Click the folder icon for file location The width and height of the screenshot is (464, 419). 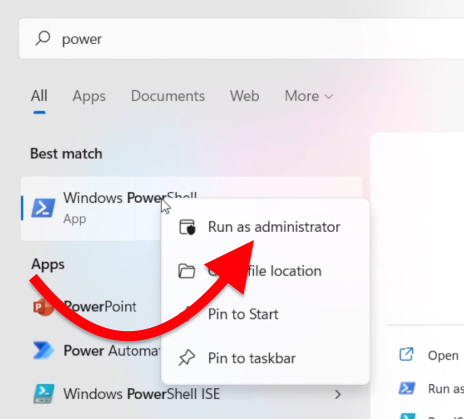187,271
